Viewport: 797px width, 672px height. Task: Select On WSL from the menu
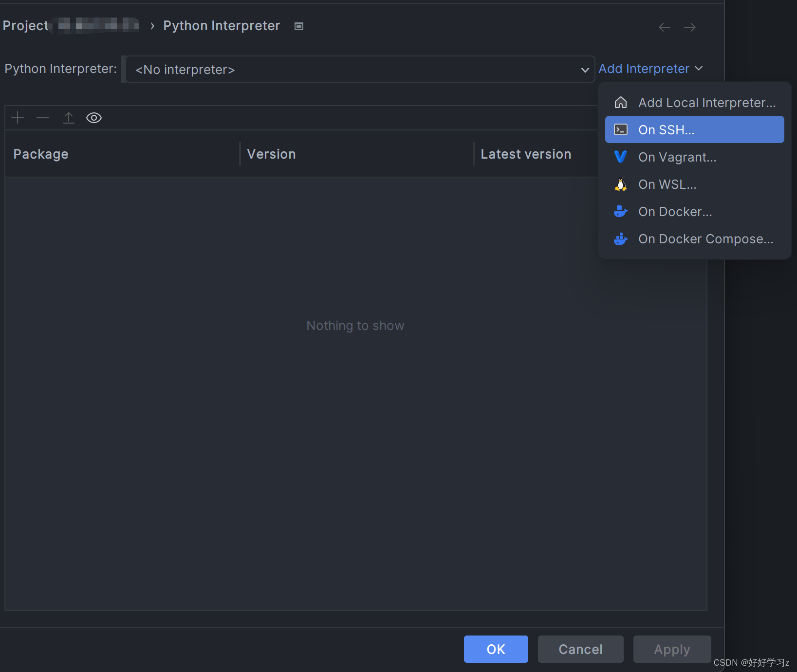click(667, 184)
